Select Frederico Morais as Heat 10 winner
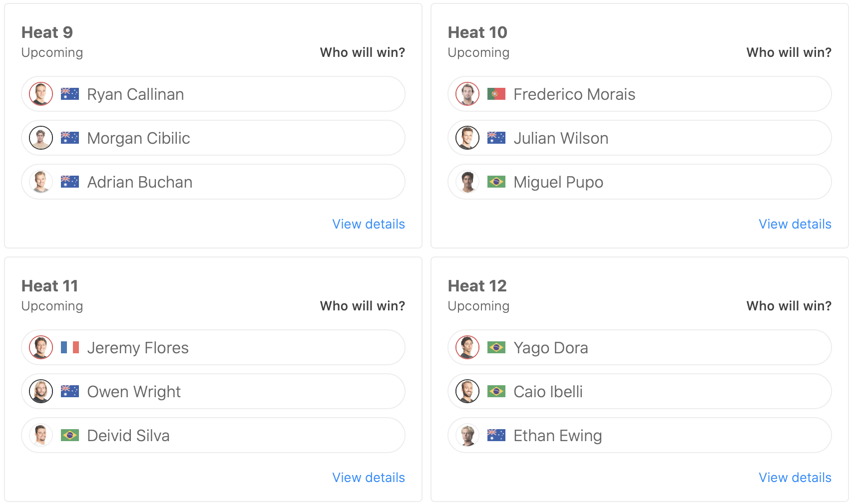851x504 pixels. click(x=639, y=94)
